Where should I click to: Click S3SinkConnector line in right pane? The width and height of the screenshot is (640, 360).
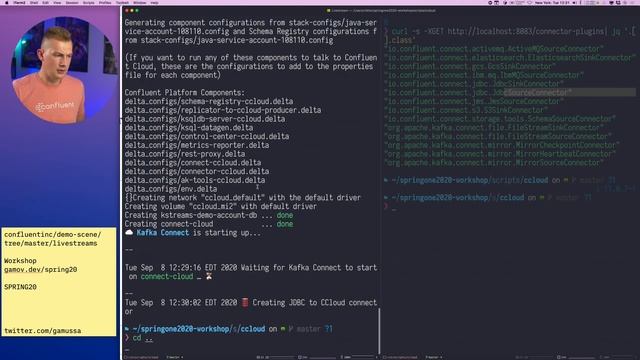coord(466,110)
